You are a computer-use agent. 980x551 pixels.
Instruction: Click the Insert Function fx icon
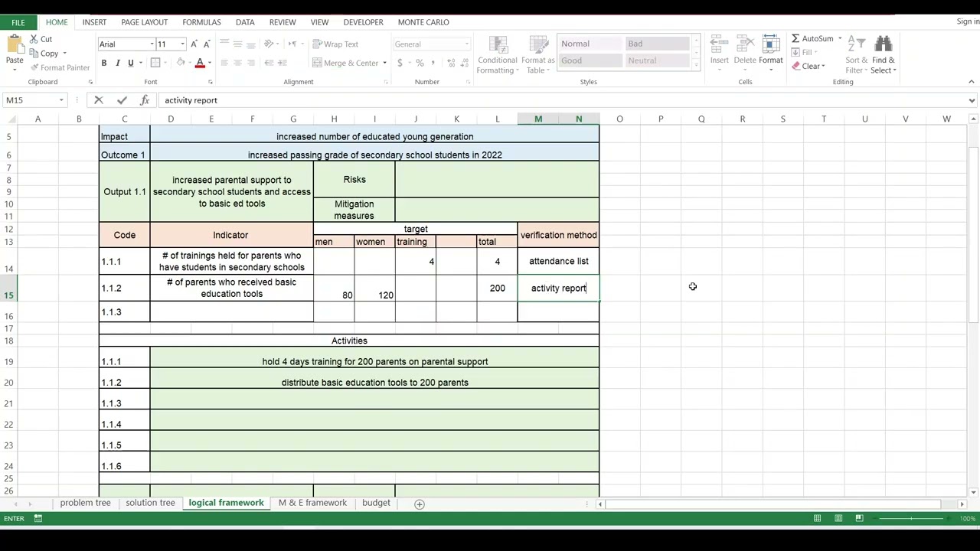[x=145, y=100]
